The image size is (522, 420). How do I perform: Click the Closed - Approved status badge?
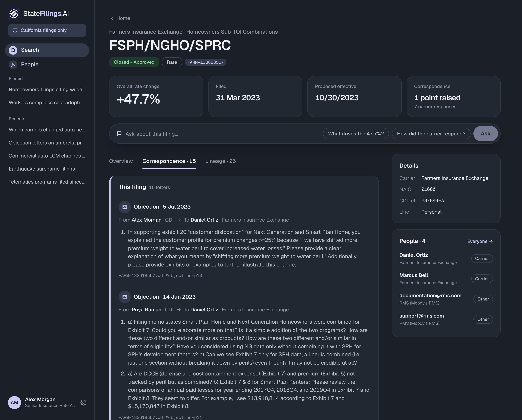tap(134, 62)
